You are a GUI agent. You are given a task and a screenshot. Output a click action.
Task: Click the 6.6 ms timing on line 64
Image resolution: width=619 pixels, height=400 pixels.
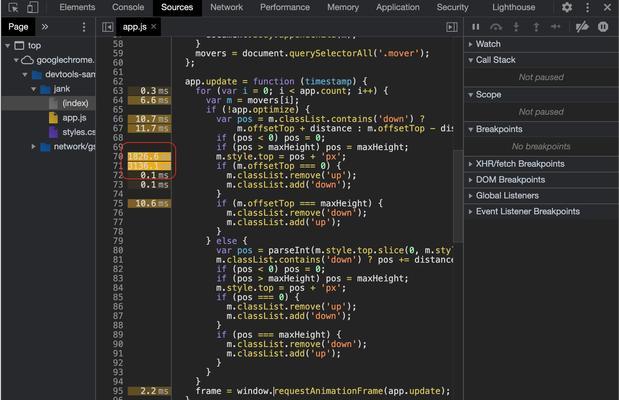[149, 100]
